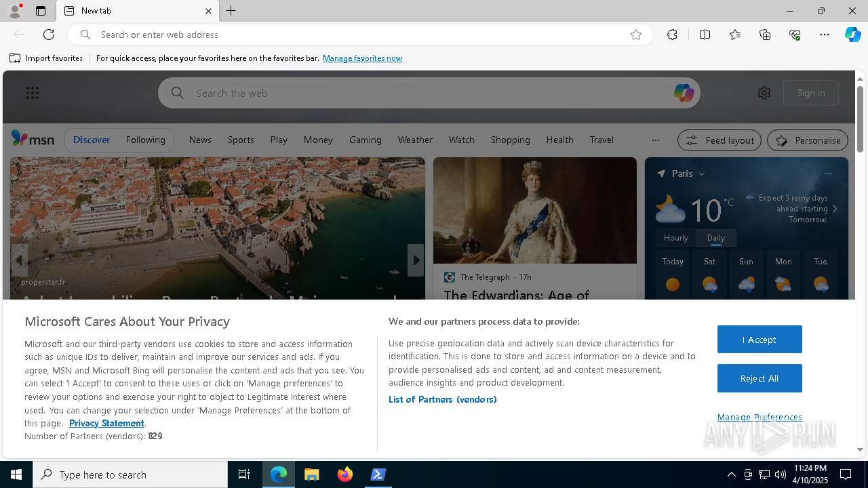Click I Accept cookies button

(759, 340)
